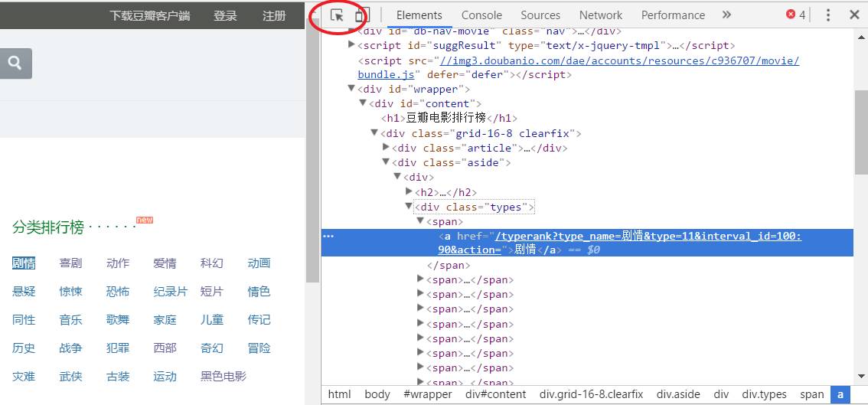The width and height of the screenshot is (868, 405).
Task: Collapse the div id wrapper node
Action: click(351, 89)
